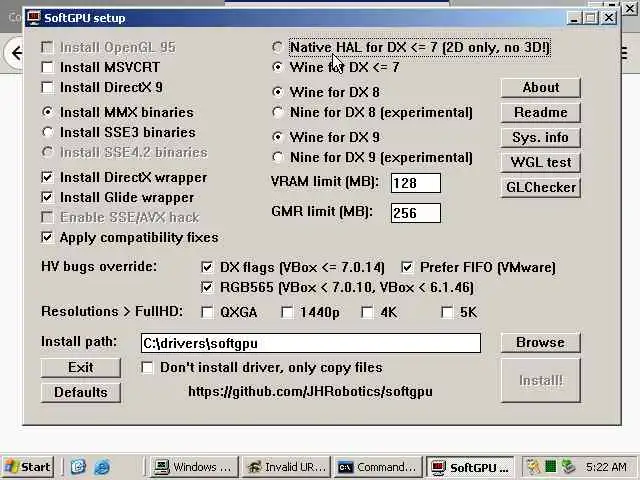Image resolution: width=640 pixels, height=480 pixels.
Task: Switch to Command Prompt taskbar window
Action: (x=378, y=467)
